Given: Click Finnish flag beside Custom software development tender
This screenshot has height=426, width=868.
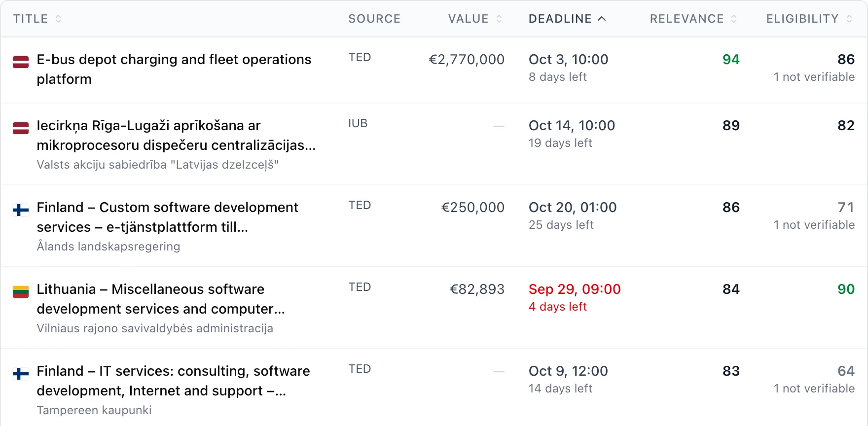Looking at the screenshot, I should (x=21, y=210).
